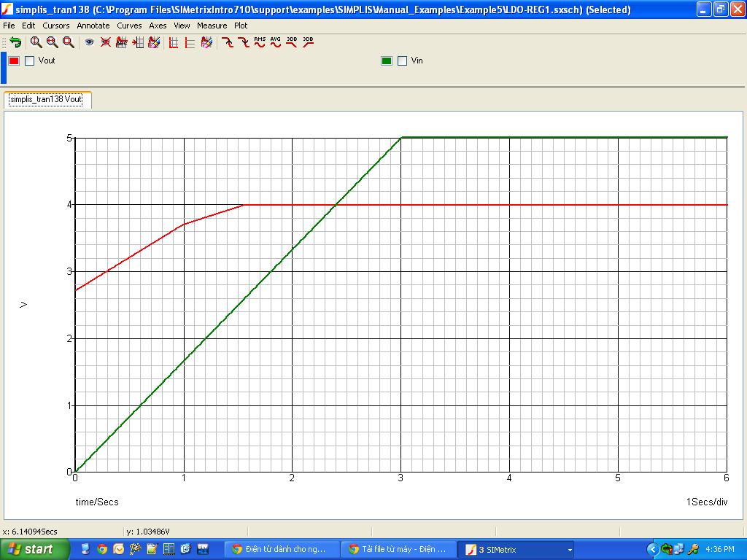Click the fall time measurement icon
The image size is (747, 560).
(244, 42)
